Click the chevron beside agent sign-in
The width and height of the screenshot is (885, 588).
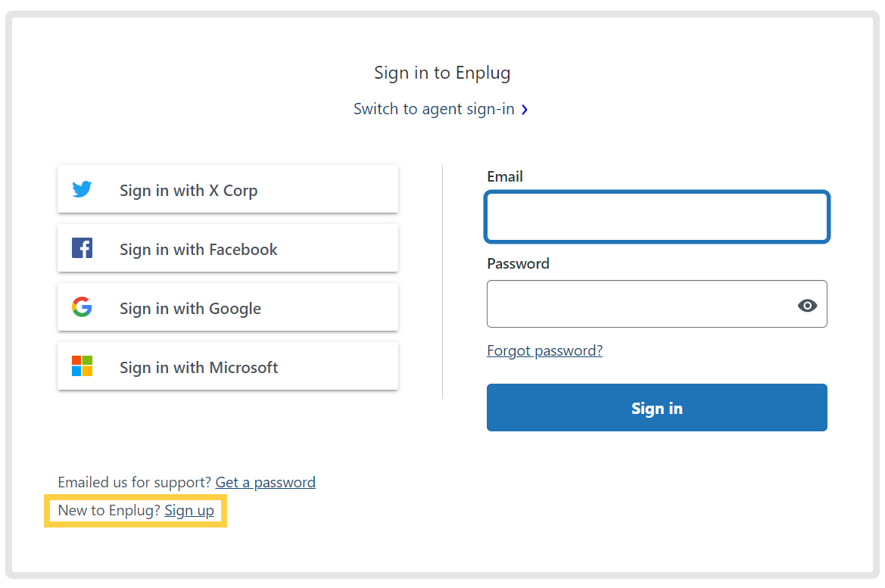525,110
